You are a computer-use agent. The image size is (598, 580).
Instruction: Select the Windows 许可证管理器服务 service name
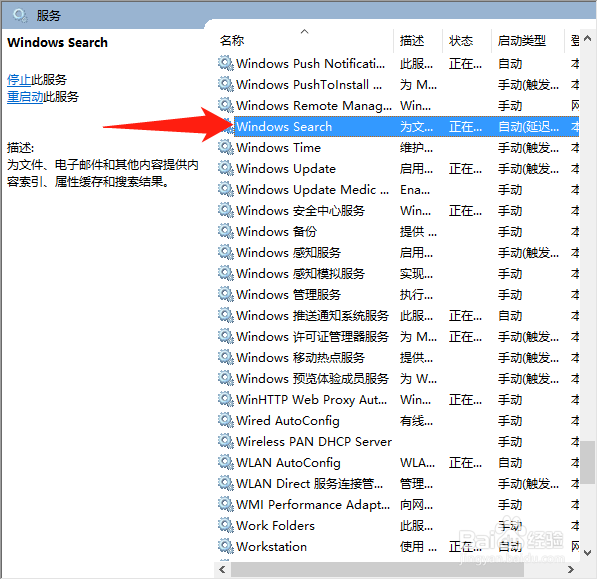coord(312,336)
